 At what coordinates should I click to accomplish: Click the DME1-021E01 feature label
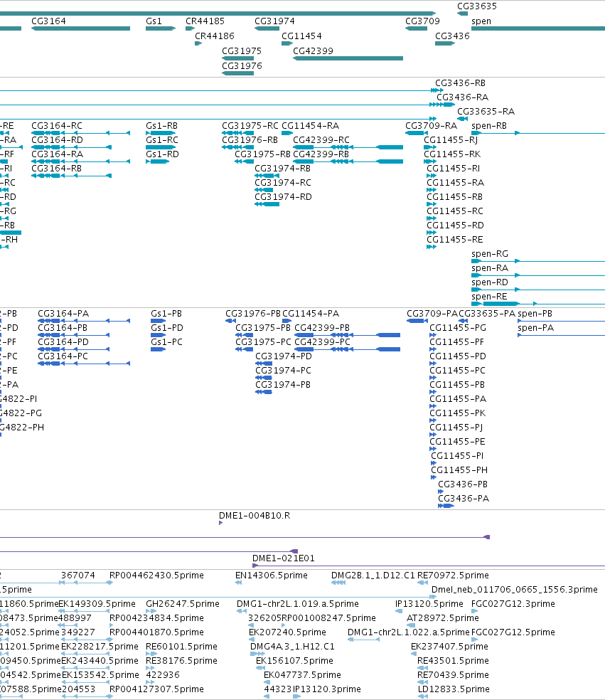tap(284, 558)
